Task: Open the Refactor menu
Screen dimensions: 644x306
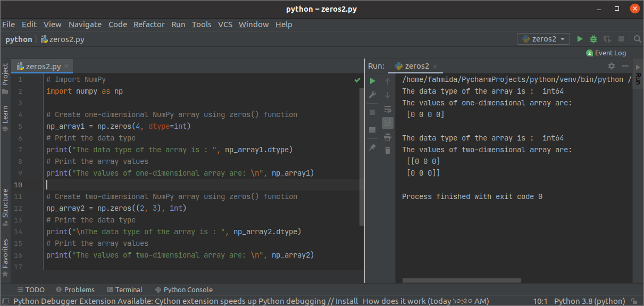Action: coord(149,24)
